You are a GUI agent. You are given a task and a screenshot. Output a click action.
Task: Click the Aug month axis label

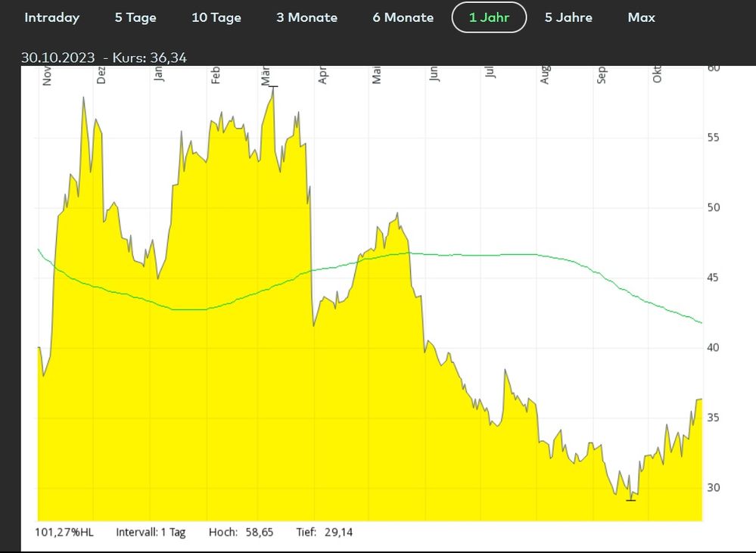(544, 76)
